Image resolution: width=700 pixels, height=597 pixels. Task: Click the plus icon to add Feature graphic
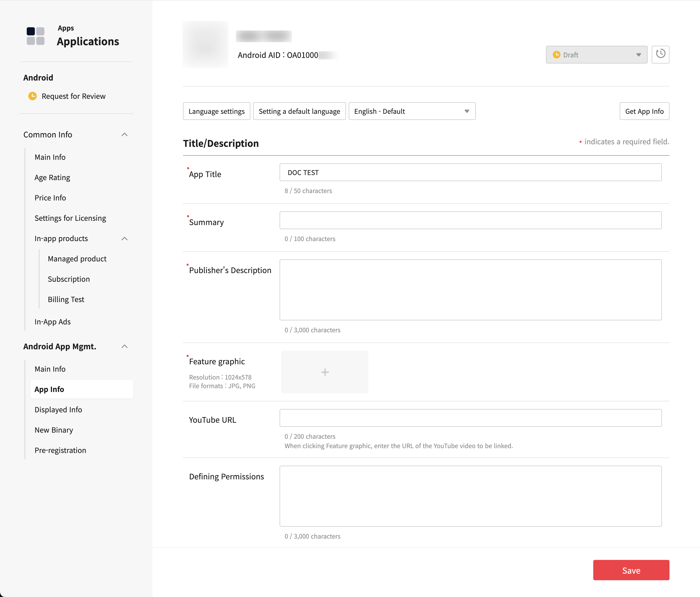[x=325, y=372]
